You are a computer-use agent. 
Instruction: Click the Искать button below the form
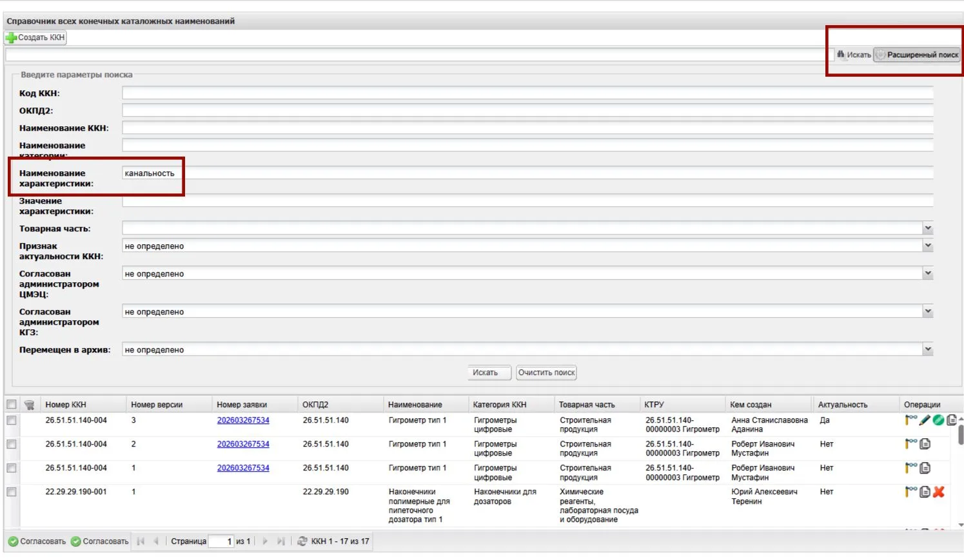pos(489,372)
